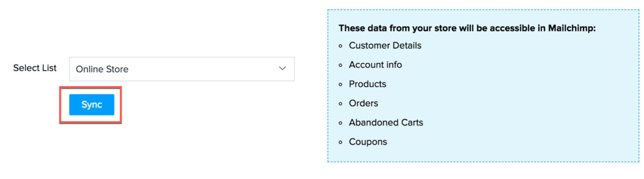This screenshot has height=179, width=644.
Task: Click the Products list item
Action: point(367,84)
